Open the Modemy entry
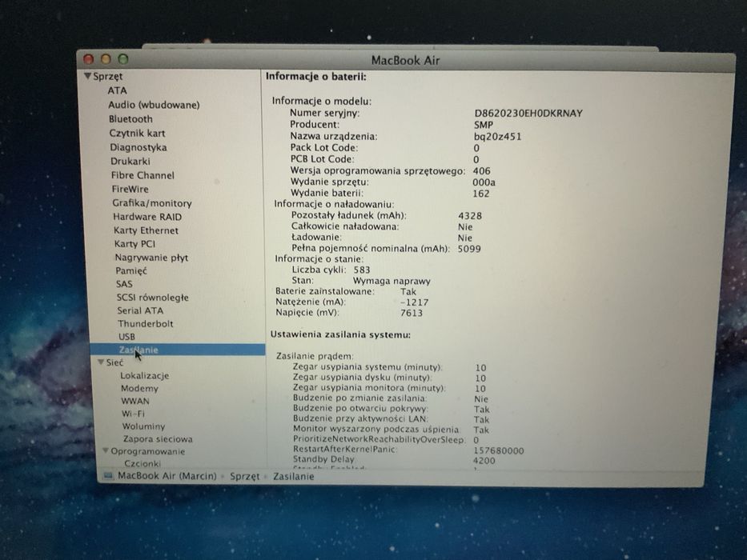 [x=139, y=388]
